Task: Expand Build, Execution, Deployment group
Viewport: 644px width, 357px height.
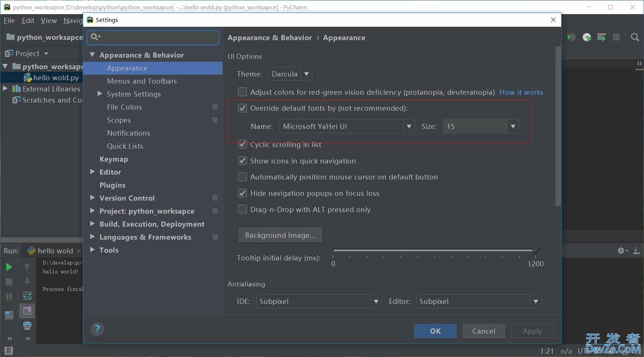Action: click(92, 224)
